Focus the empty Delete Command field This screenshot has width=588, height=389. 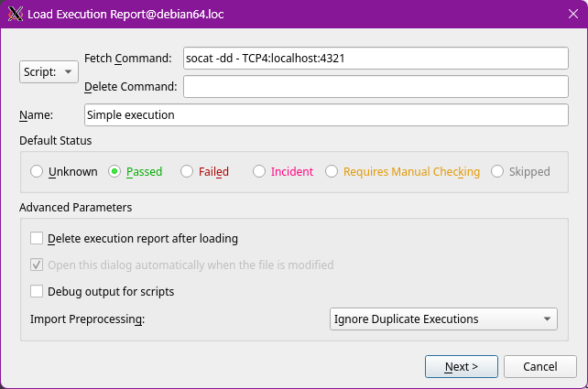click(x=376, y=86)
